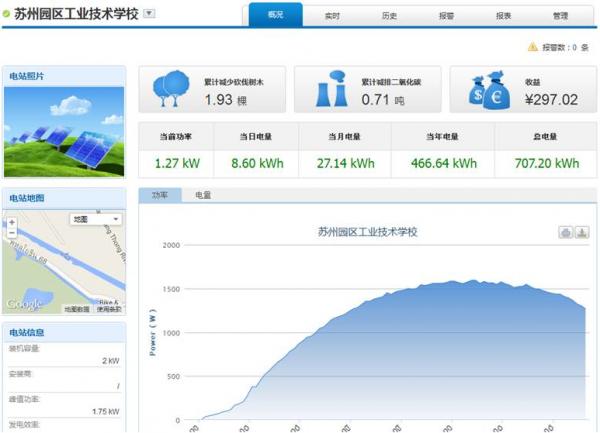Open the 地图 map type dropdown
600x433 pixels.
click(96, 219)
